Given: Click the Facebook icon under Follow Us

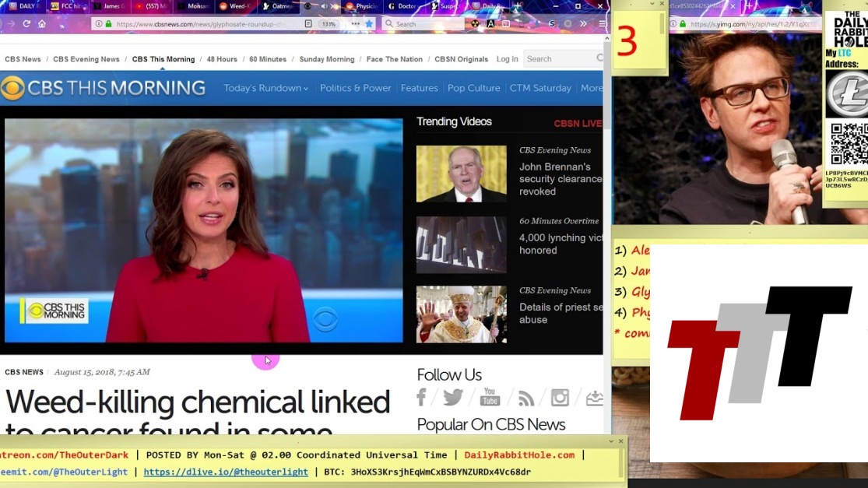Looking at the screenshot, I should click(421, 398).
